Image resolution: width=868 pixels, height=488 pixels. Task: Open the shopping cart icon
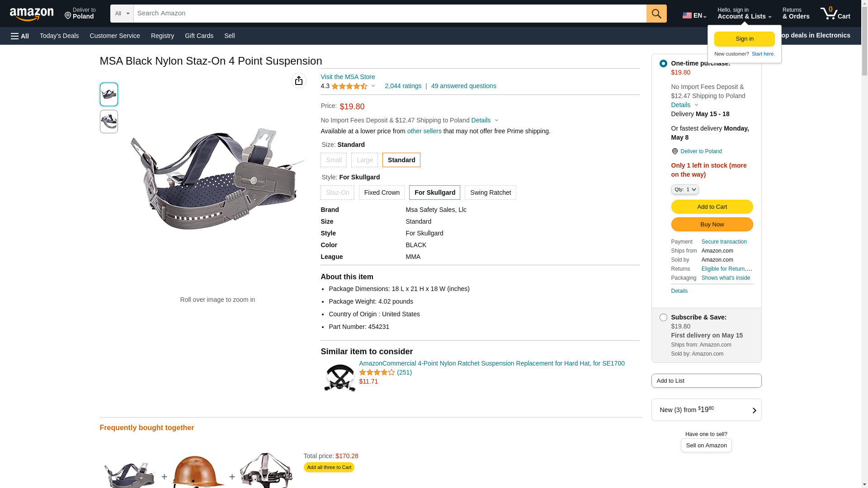click(835, 14)
